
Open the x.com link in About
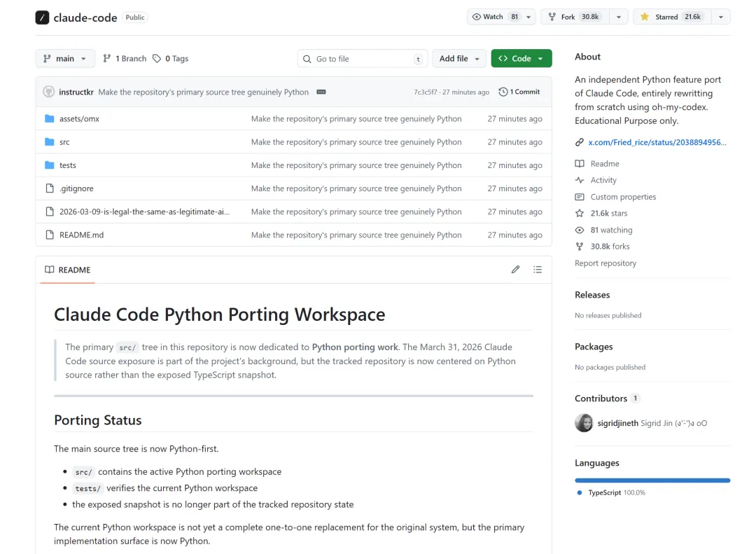[657, 142]
